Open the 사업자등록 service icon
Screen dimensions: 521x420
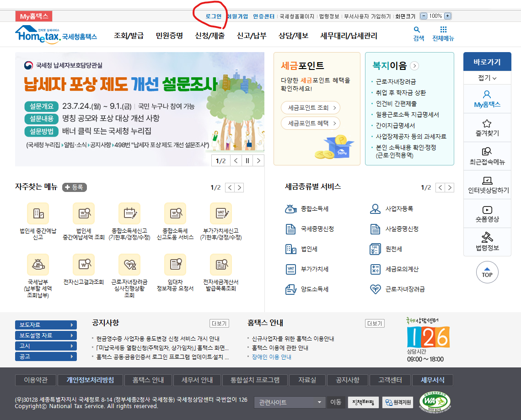(374, 209)
